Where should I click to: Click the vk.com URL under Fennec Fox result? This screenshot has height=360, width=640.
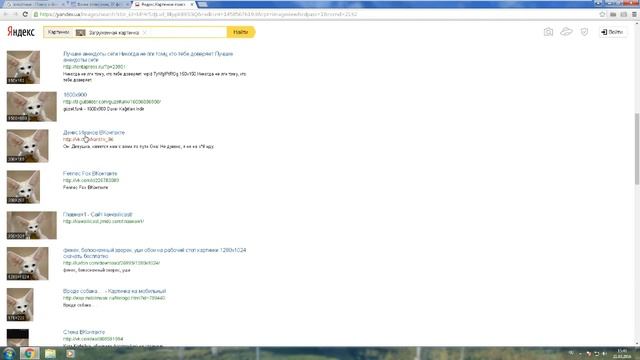[91, 180]
